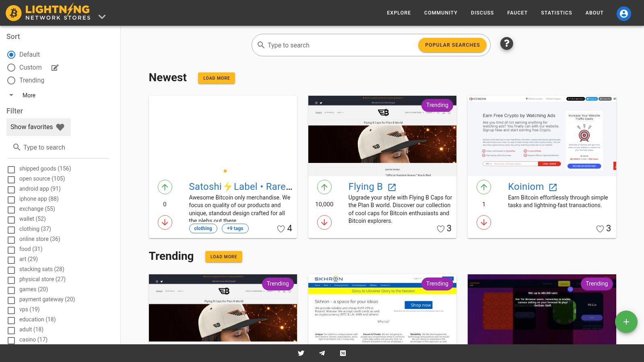Check the wallet filter
The width and height of the screenshot is (644, 362).
click(x=11, y=220)
